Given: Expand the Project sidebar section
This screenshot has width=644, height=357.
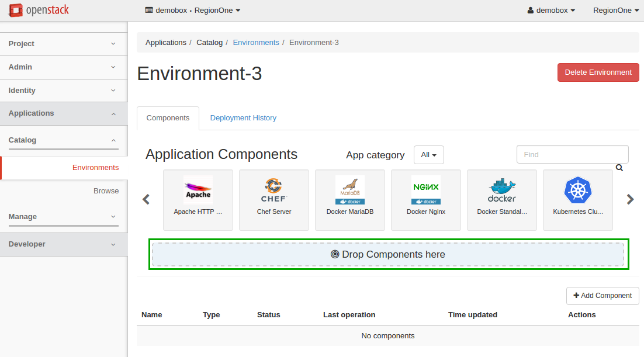Looking at the screenshot, I should (63, 44).
